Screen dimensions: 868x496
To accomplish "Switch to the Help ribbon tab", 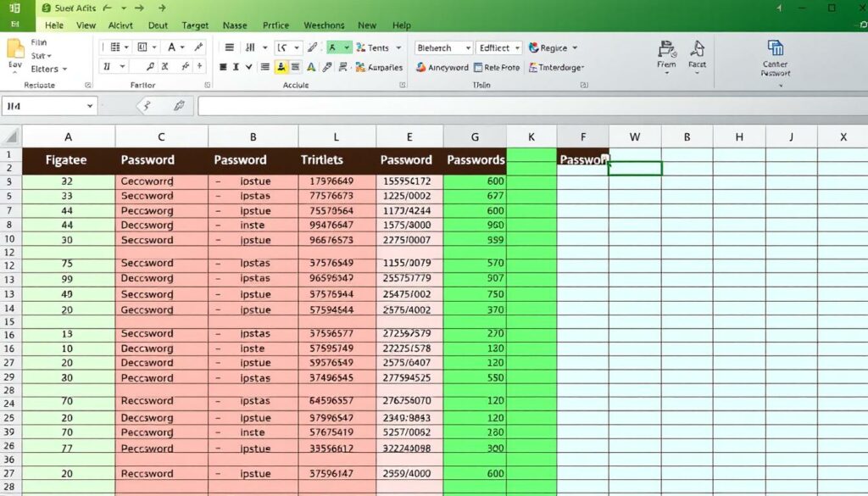I will point(401,25).
